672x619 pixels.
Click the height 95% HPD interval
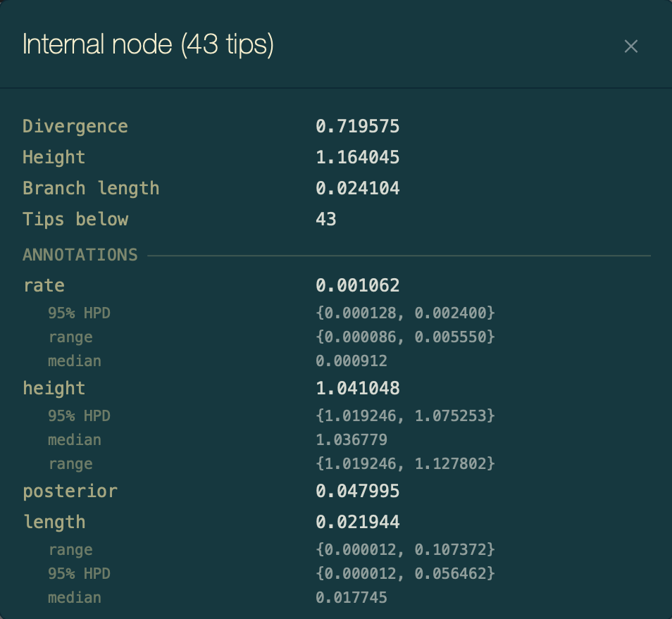pos(405,415)
